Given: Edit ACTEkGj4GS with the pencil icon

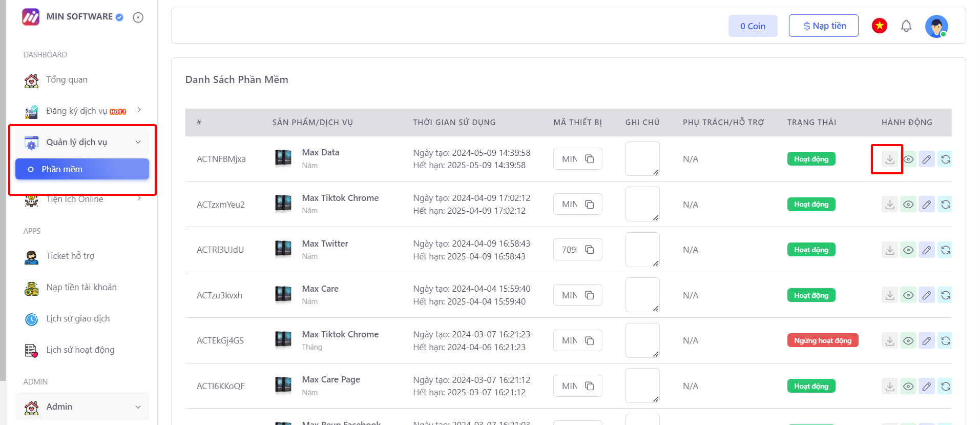Looking at the screenshot, I should pyautogui.click(x=927, y=340).
